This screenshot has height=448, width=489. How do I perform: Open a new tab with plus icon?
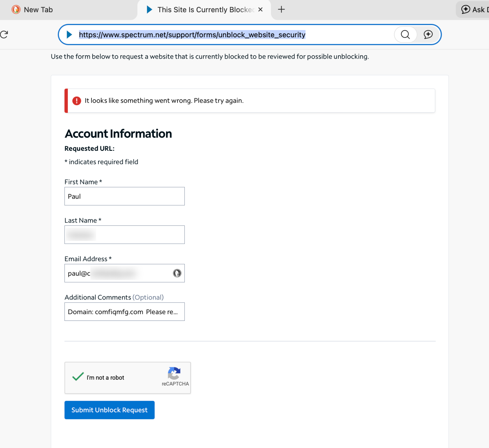click(x=281, y=9)
